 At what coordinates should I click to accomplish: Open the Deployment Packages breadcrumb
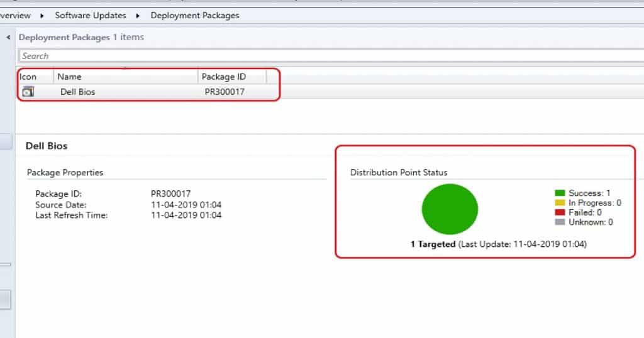click(x=195, y=16)
